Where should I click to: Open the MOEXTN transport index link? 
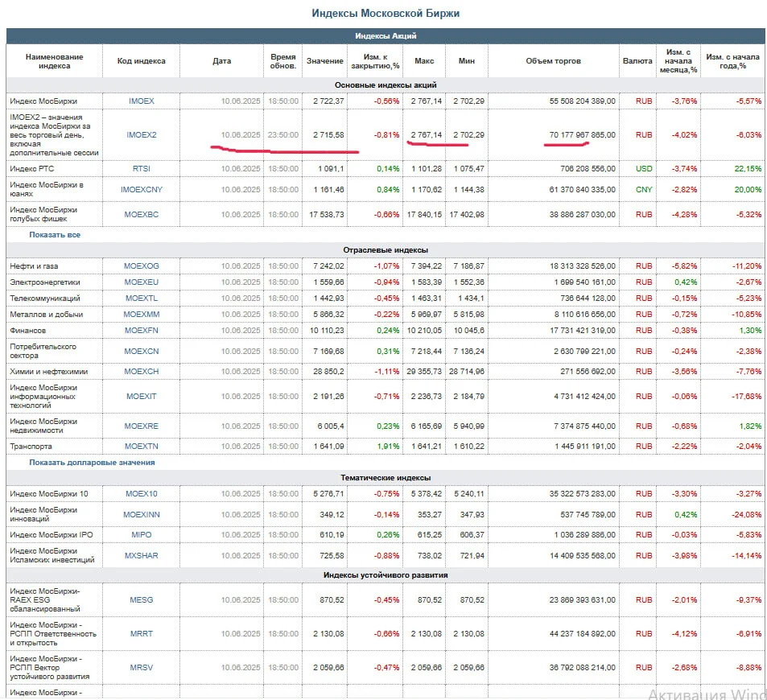point(142,446)
